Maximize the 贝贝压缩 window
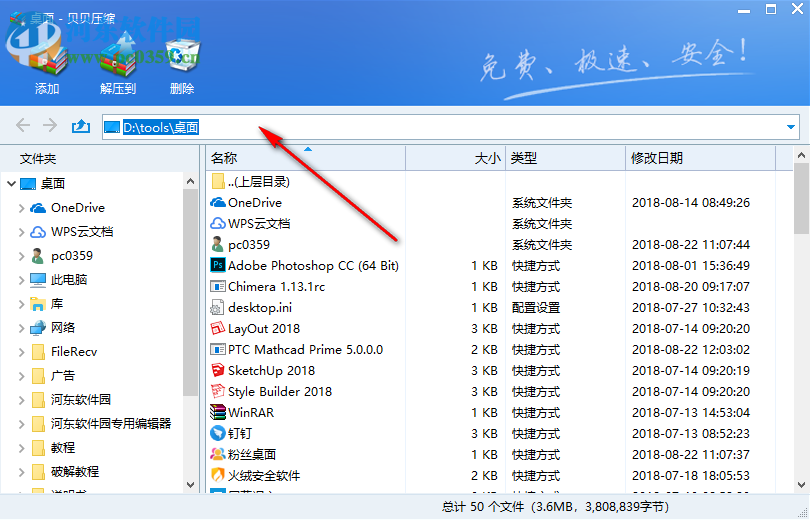This screenshot has width=810, height=520. click(x=771, y=9)
